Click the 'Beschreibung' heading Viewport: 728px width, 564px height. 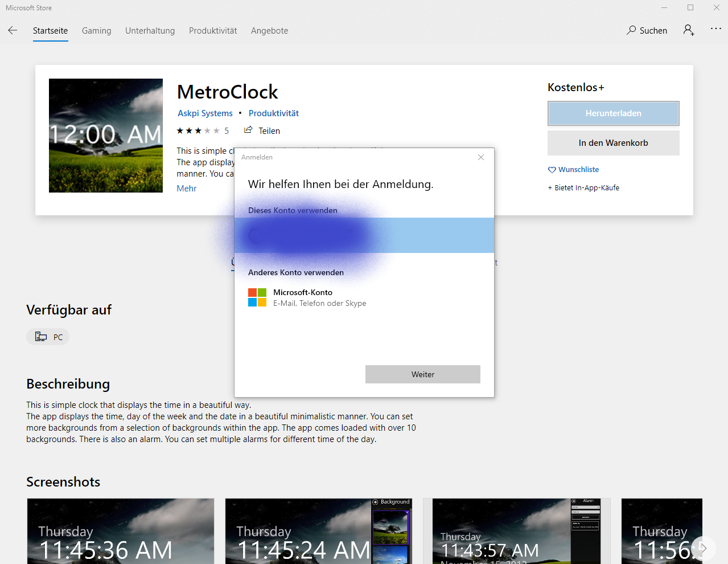(68, 384)
